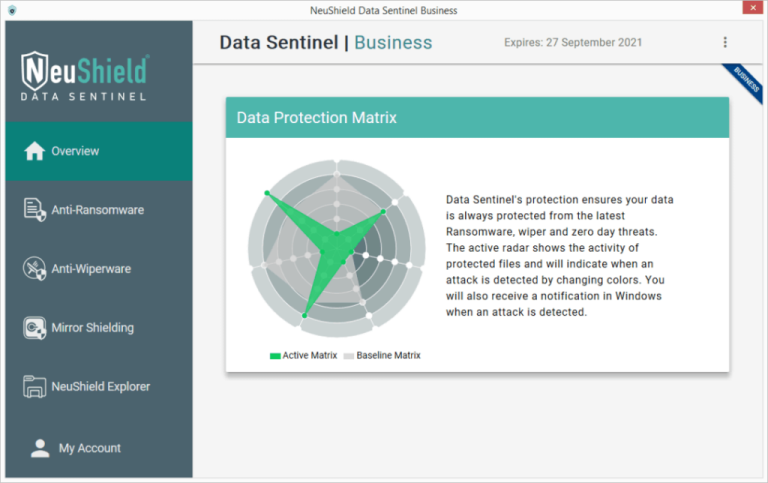
Task: Click the Baseline Matrix legend label
Action: coord(388,355)
